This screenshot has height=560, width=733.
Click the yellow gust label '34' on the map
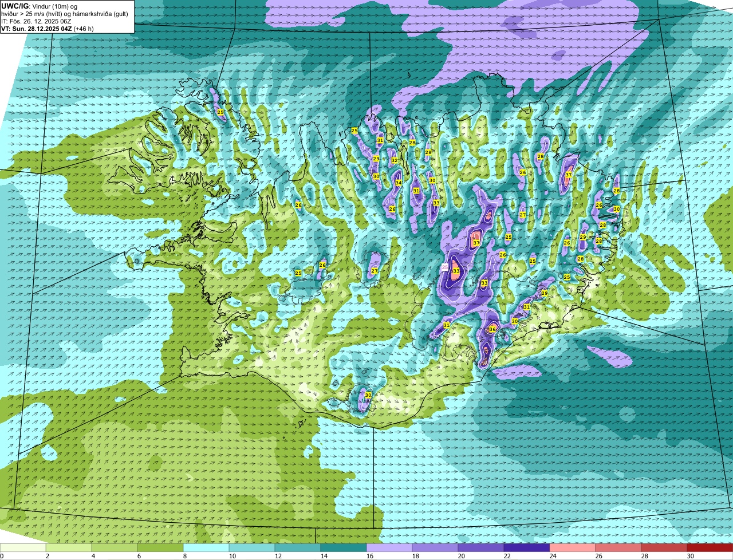click(x=398, y=183)
